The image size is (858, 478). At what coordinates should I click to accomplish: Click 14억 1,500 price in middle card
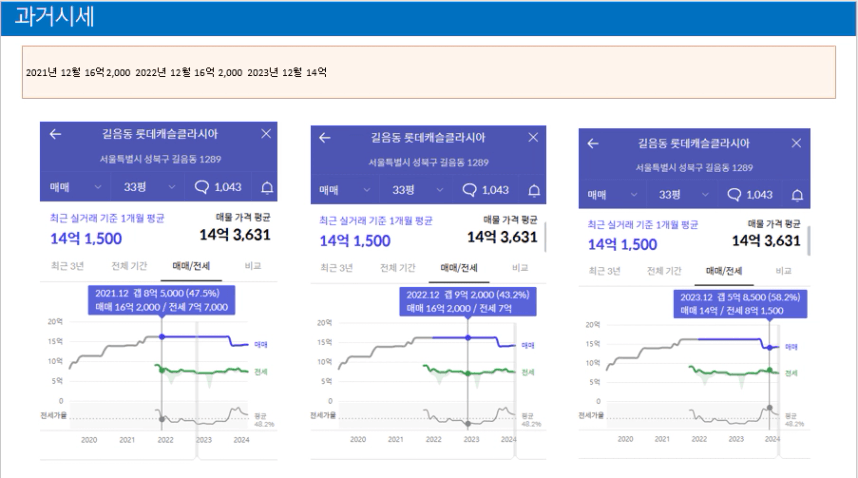coord(355,241)
